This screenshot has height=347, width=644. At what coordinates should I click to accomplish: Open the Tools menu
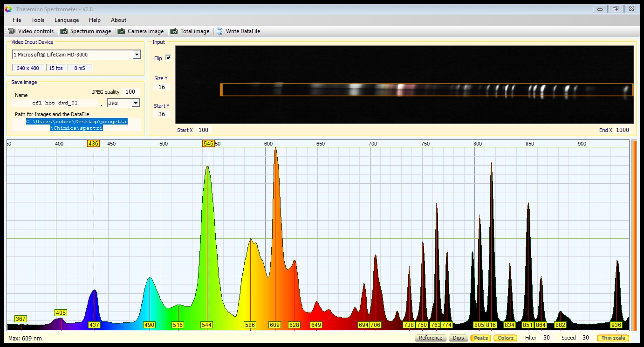coord(38,20)
